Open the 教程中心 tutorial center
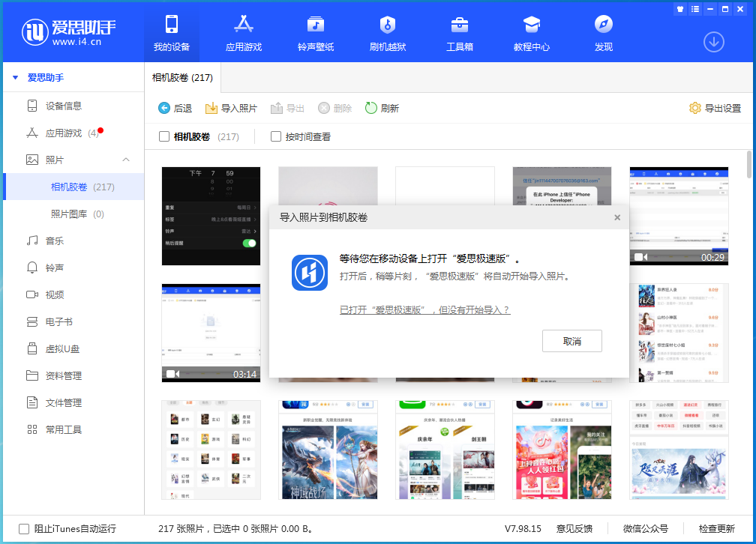The height and width of the screenshot is (544, 756). pos(532,32)
